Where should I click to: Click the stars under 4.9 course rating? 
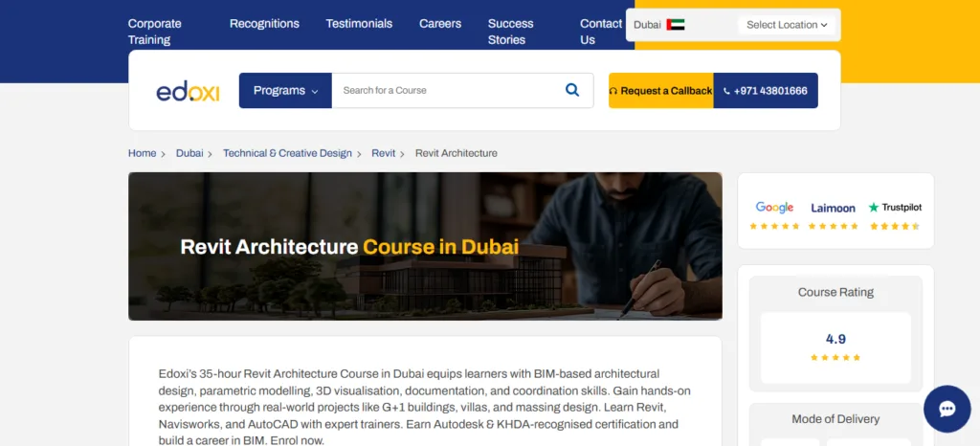835,357
